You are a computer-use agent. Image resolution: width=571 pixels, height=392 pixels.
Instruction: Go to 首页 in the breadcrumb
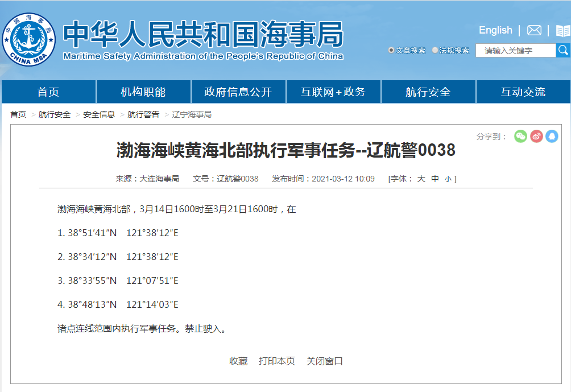18,115
